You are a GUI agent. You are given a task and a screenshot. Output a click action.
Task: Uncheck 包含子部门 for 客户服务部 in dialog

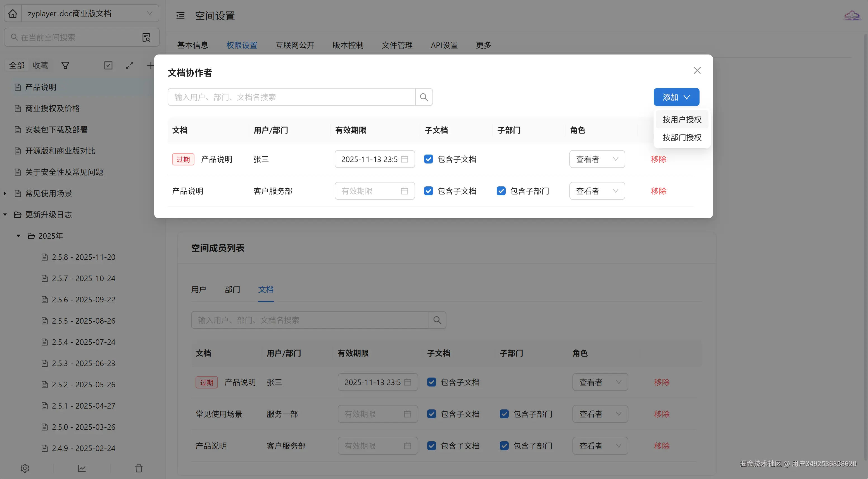tap(501, 191)
